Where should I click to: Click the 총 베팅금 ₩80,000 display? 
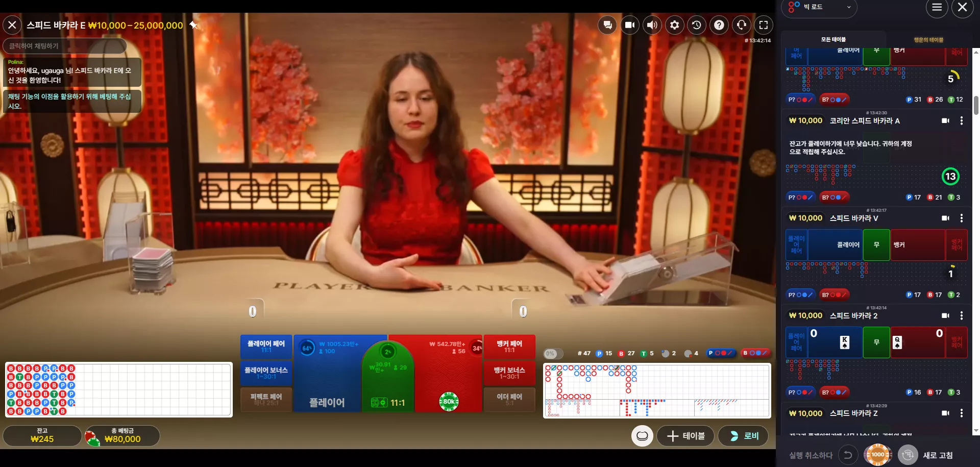[x=122, y=436]
